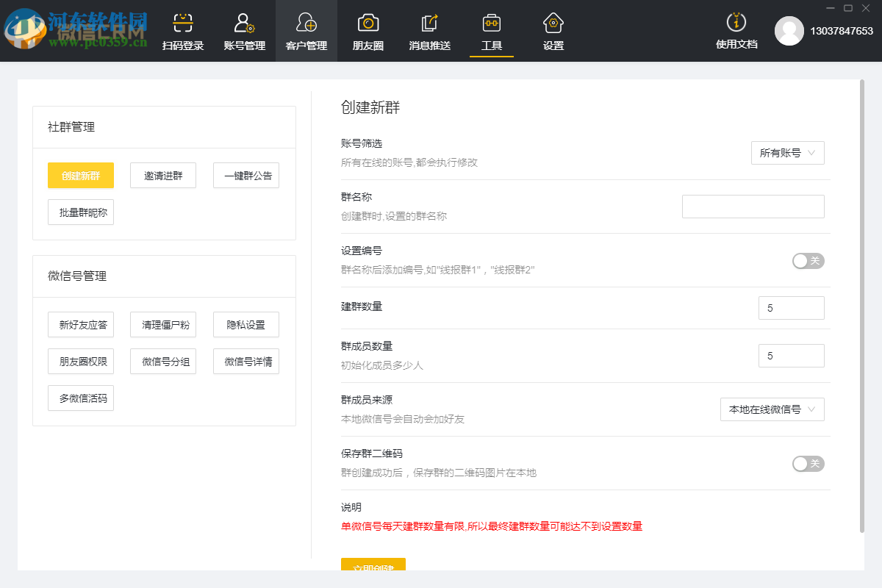
Task: Open the 消息推送 message push icon
Action: 429,22
